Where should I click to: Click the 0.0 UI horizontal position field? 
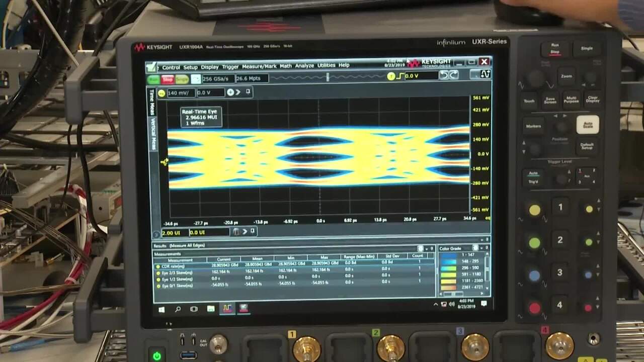209,232
